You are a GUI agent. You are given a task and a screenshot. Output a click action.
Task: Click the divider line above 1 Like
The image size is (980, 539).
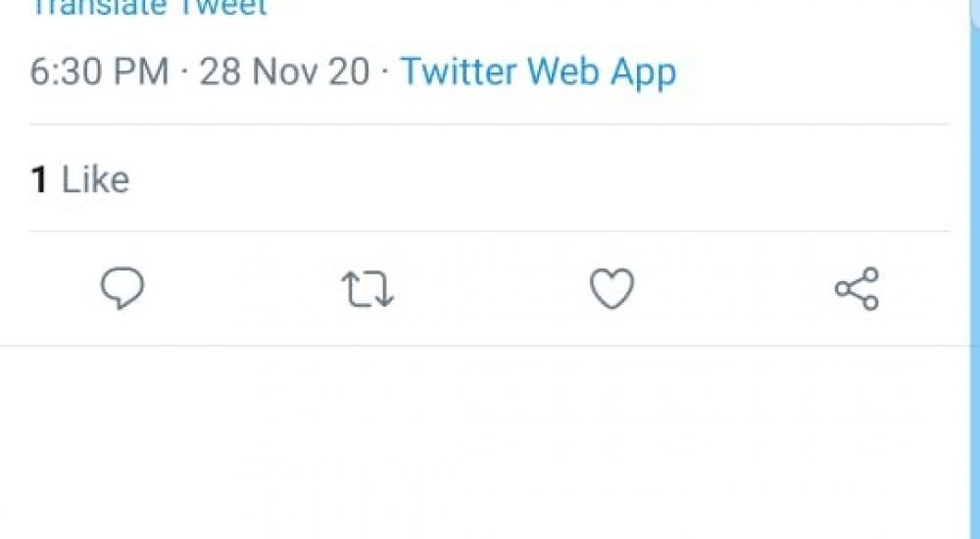(x=490, y=124)
